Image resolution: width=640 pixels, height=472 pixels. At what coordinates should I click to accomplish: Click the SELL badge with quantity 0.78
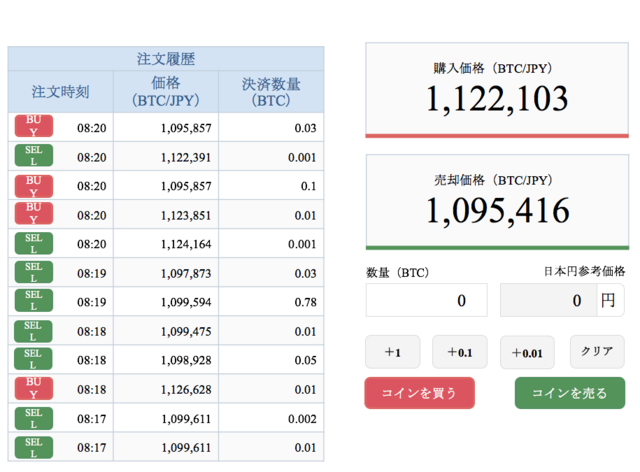pos(33,301)
